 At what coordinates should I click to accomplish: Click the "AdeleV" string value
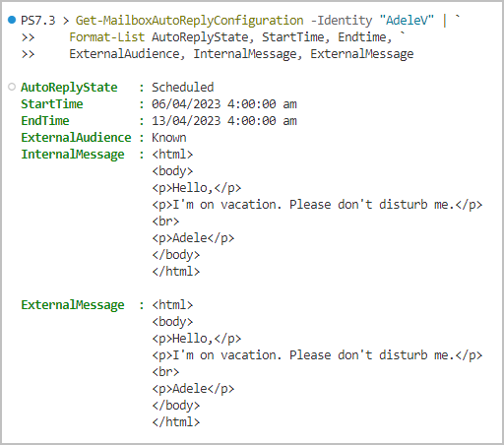pyautogui.click(x=407, y=21)
